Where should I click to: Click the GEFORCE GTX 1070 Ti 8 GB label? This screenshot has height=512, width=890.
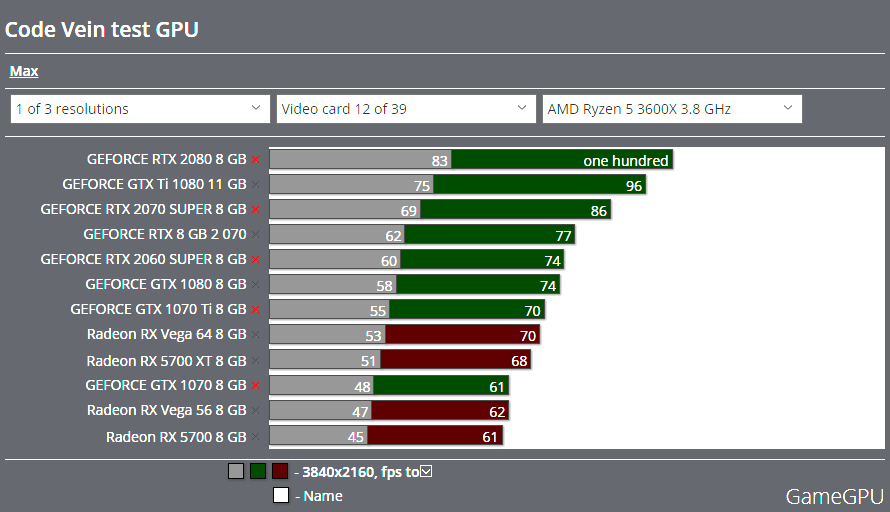tap(158, 309)
